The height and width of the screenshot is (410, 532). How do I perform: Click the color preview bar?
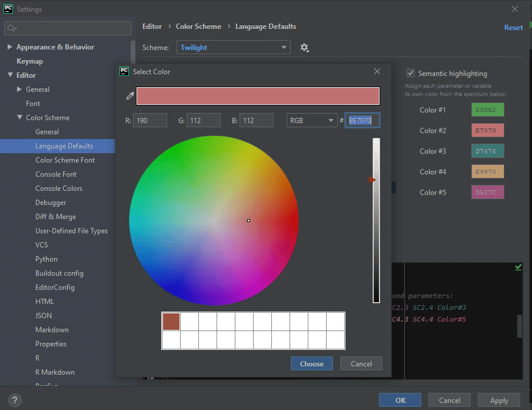(x=258, y=96)
